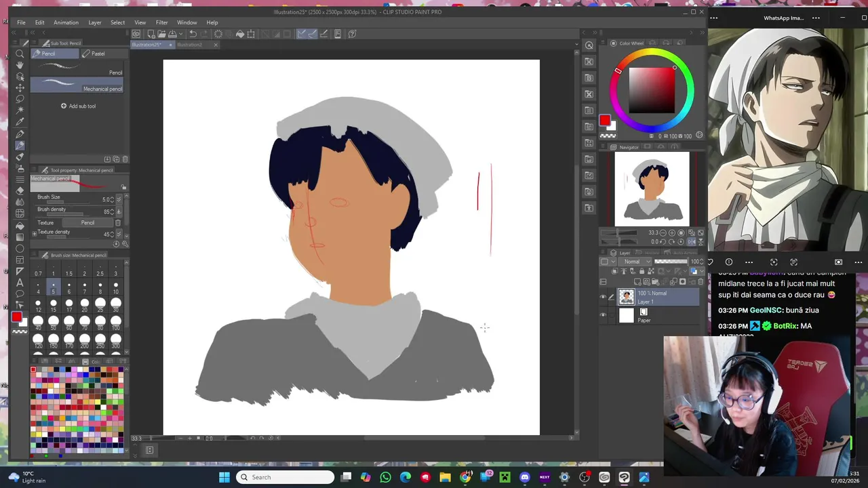Open the Layer menu
Image resolution: width=868 pixels, height=488 pixels.
click(95, 22)
